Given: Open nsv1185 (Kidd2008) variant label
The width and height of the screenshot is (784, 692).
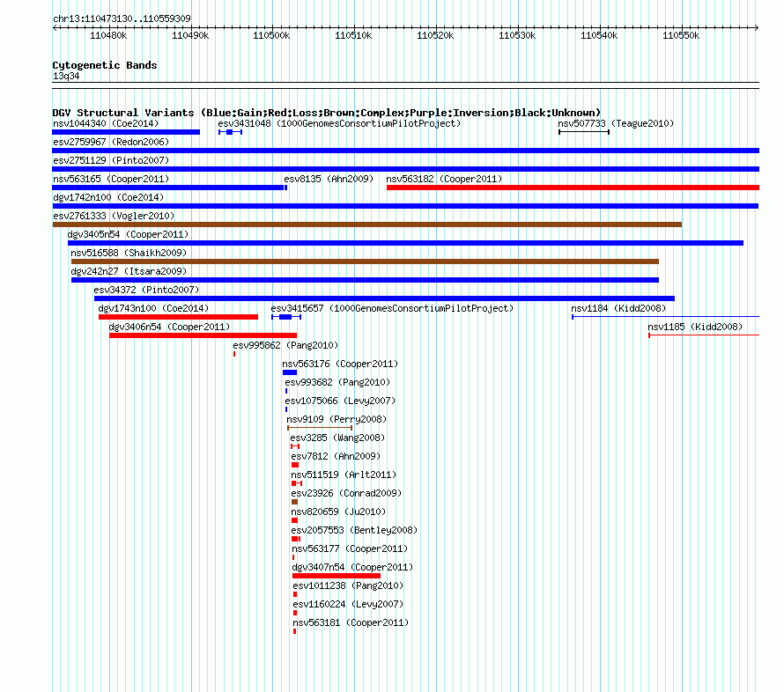Looking at the screenshot, I should pyautogui.click(x=695, y=327).
